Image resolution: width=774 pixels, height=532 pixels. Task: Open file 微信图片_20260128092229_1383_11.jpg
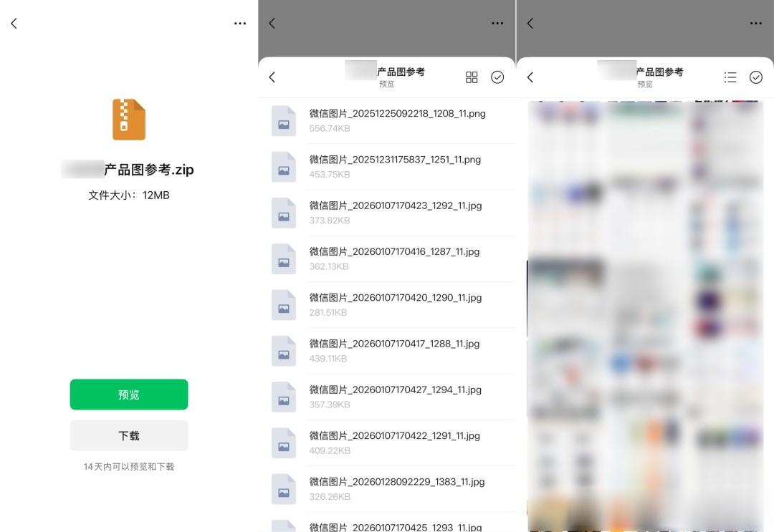click(387, 488)
